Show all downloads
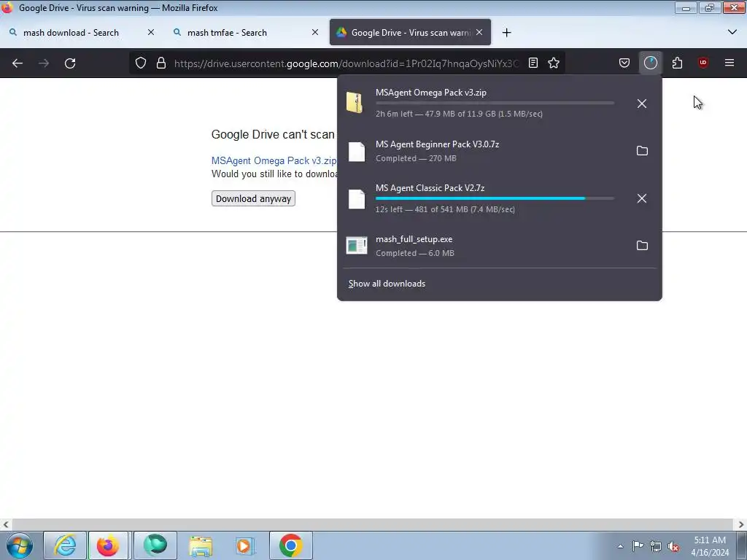Image resolution: width=747 pixels, height=560 pixels. click(387, 284)
